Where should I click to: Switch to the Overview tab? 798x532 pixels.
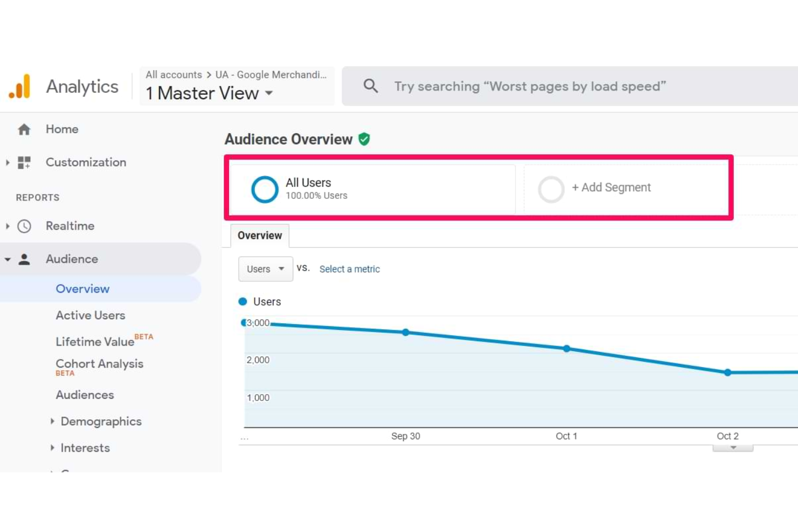pyautogui.click(x=259, y=236)
